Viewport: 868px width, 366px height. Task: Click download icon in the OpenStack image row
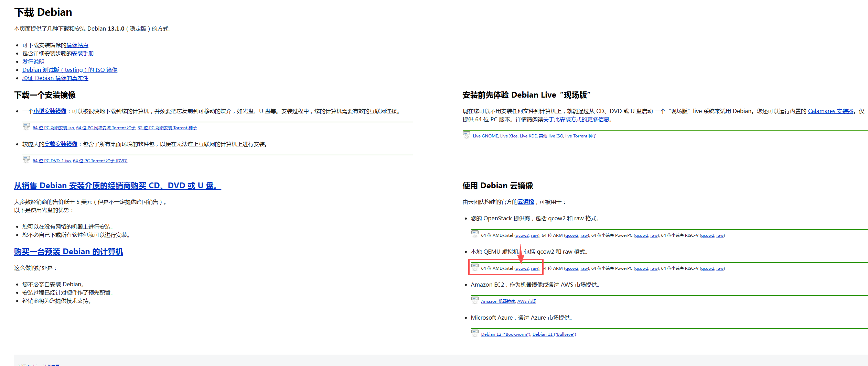point(475,234)
